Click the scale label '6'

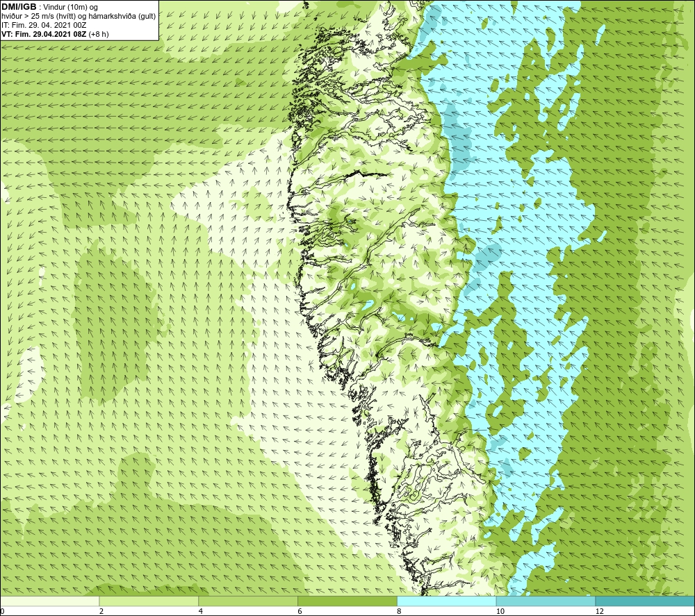300,611
